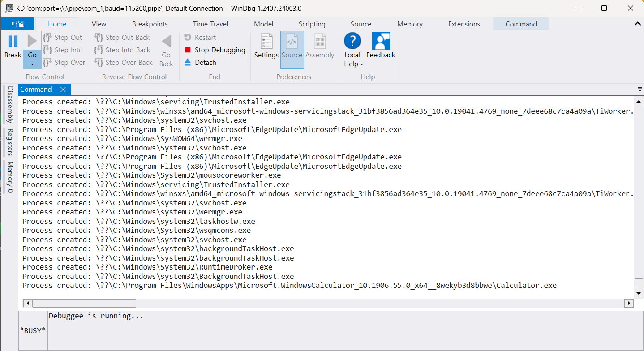Open the Go dropdown arrow
This screenshot has height=351, width=644.
(32, 64)
